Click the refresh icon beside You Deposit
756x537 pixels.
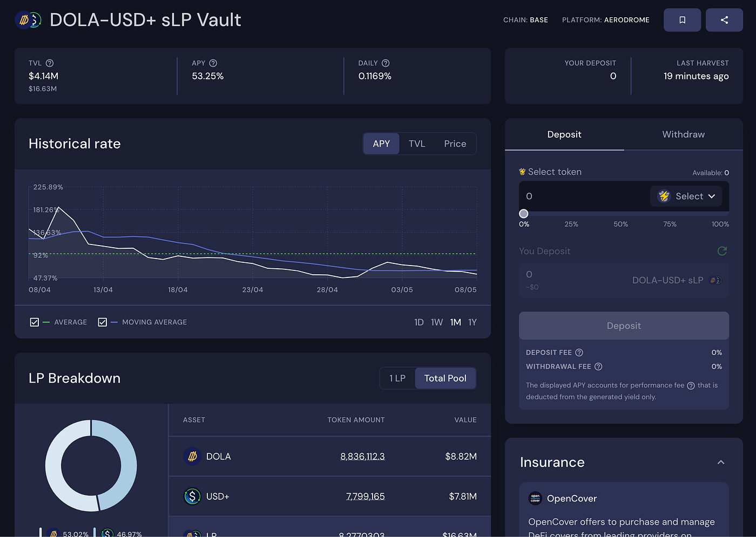click(x=722, y=251)
